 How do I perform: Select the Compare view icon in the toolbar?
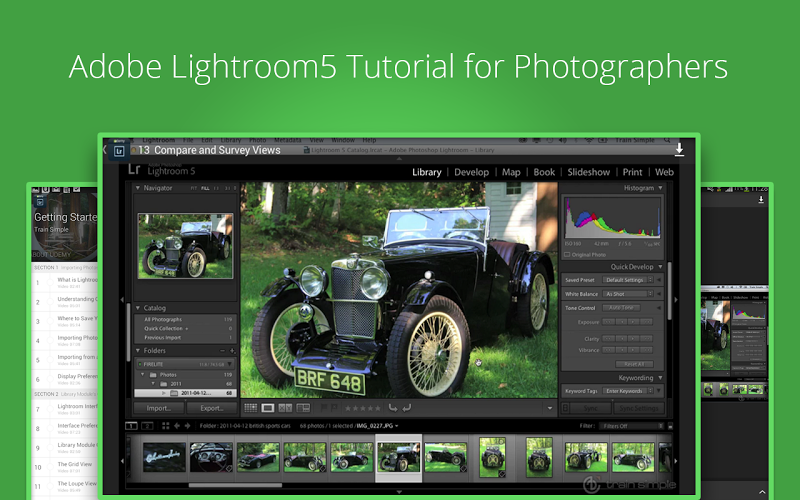pos(285,408)
